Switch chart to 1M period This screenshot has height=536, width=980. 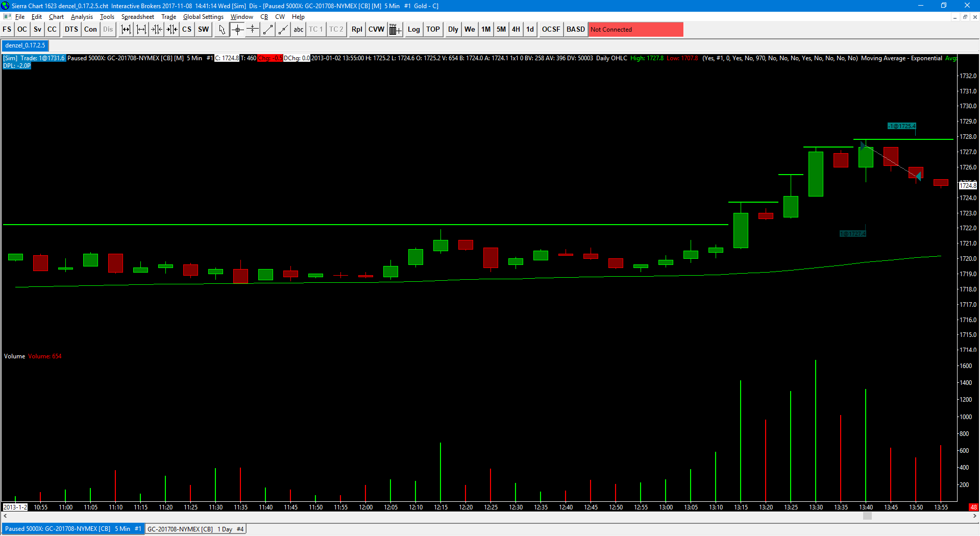486,30
